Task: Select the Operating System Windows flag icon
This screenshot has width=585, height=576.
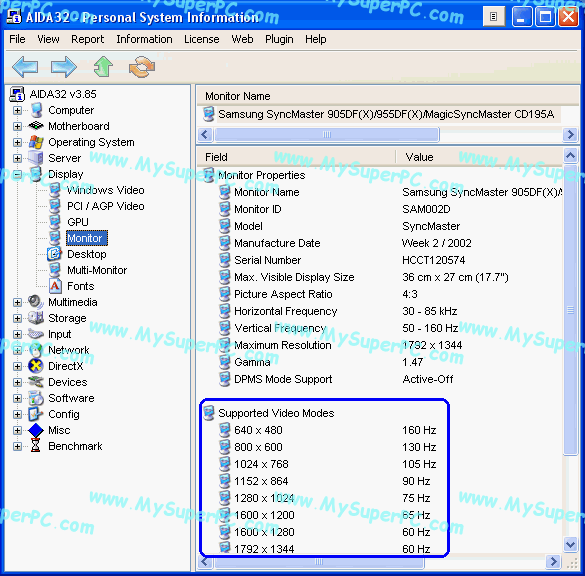Action: pos(36,142)
